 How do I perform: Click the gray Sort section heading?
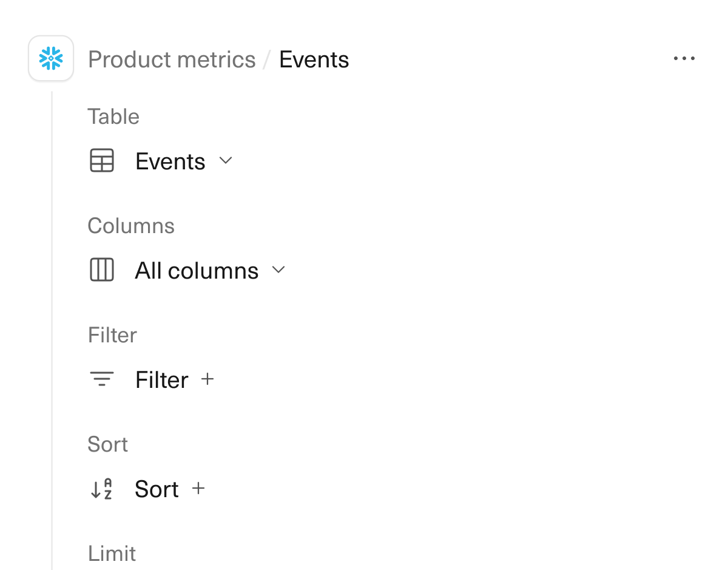point(108,444)
